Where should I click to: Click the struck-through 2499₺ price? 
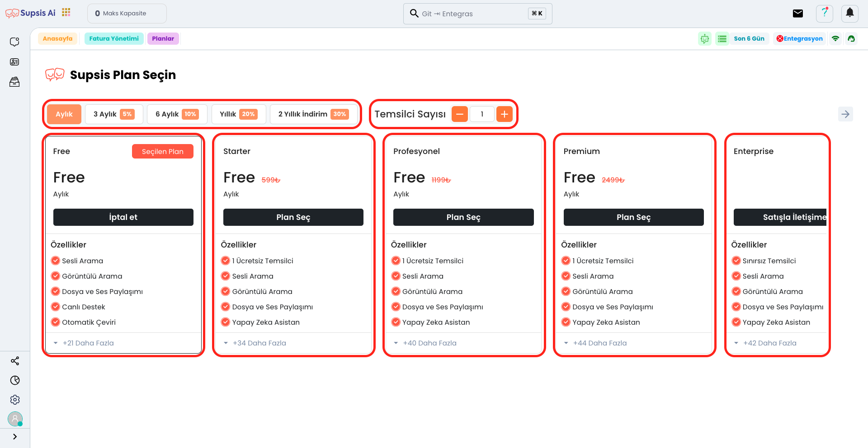613,180
